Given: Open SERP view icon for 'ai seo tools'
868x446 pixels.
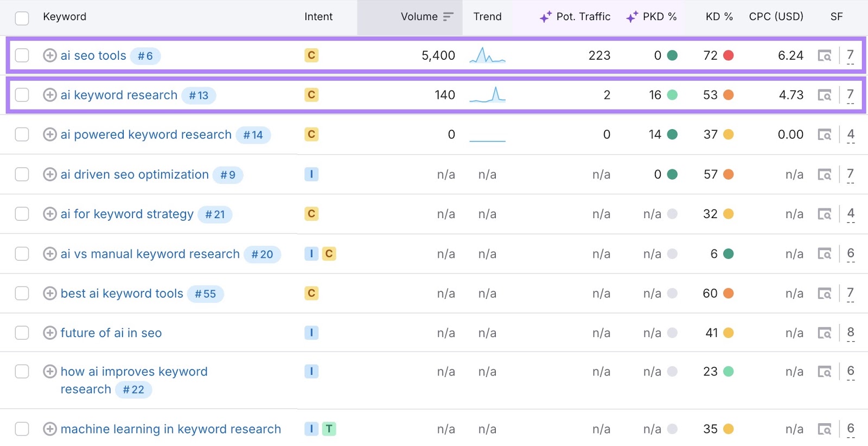Looking at the screenshot, I should [x=824, y=55].
